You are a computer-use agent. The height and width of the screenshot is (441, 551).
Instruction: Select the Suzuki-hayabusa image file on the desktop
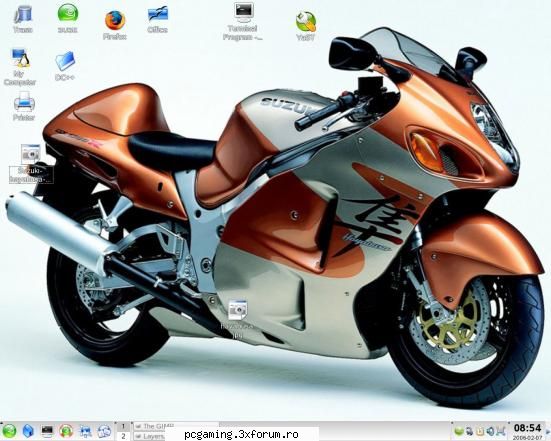31,164
